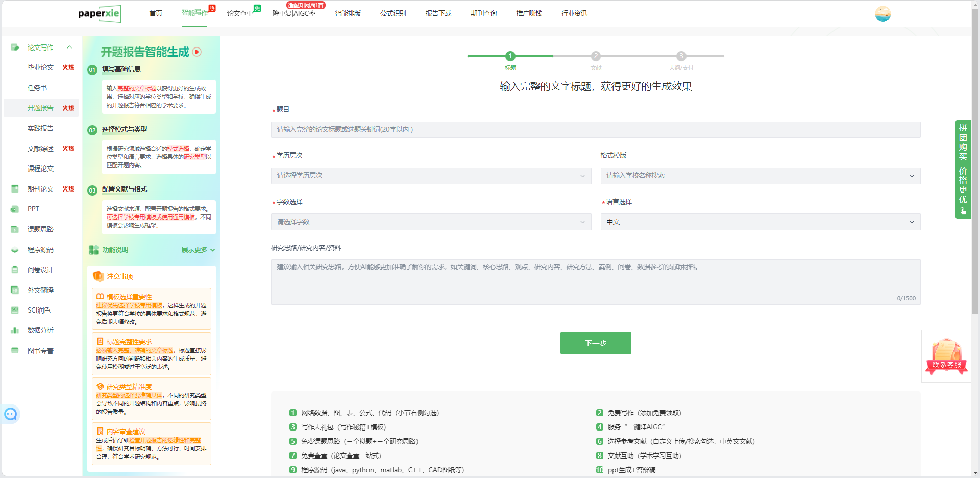Click the 研究思路 text area

[595, 282]
